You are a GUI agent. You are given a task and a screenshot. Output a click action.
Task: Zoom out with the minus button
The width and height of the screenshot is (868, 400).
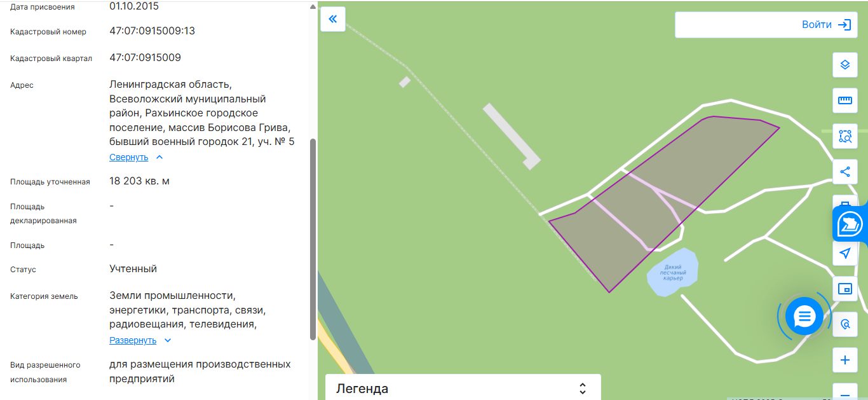click(844, 391)
